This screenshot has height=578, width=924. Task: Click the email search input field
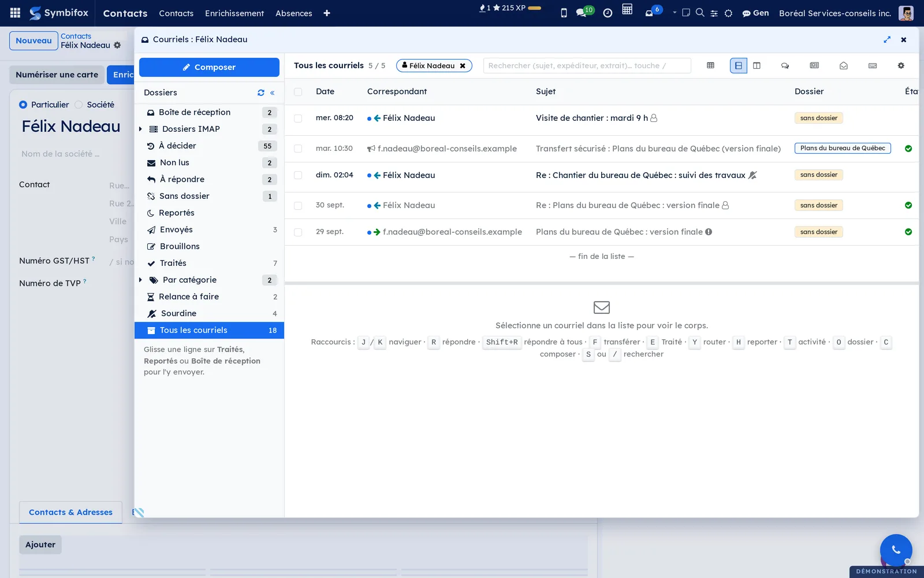[x=587, y=65]
